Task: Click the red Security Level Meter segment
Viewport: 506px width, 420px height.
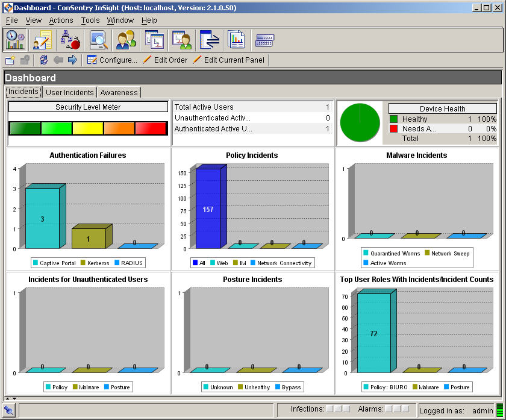Action: click(151, 128)
